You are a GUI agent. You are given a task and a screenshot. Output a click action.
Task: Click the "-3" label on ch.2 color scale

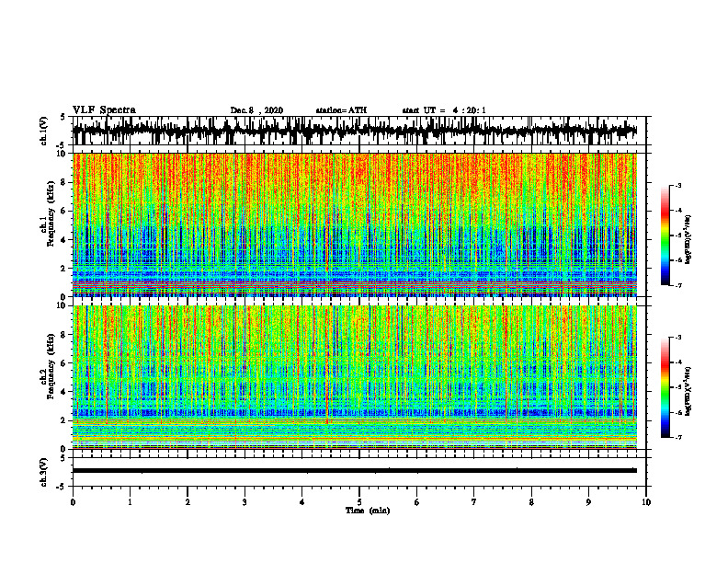[678, 338]
